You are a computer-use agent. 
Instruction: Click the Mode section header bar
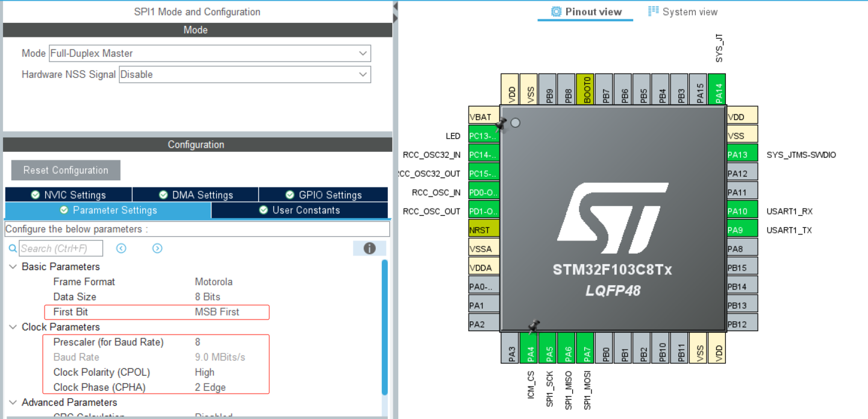click(x=197, y=30)
